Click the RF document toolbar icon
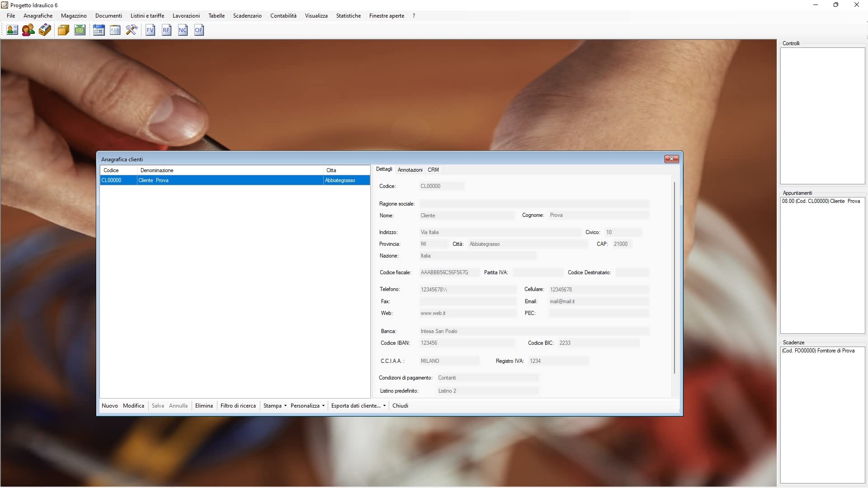 pos(166,30)
